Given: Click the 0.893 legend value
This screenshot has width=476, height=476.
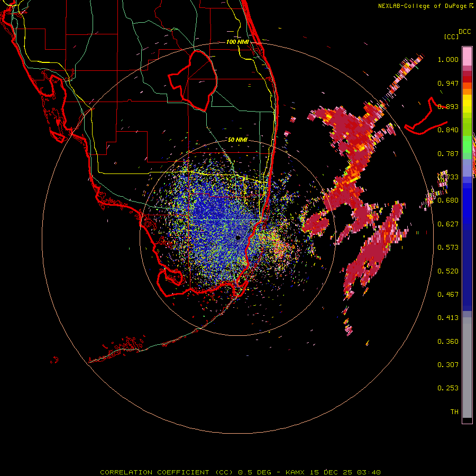Looking at the screenshot, I should coord(448,106).
